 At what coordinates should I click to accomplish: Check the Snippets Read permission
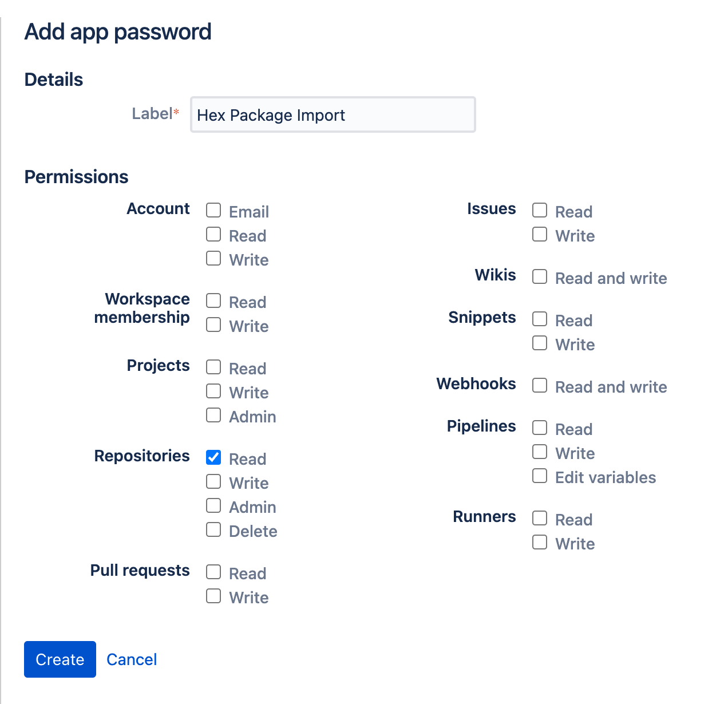tap(539, 319)
